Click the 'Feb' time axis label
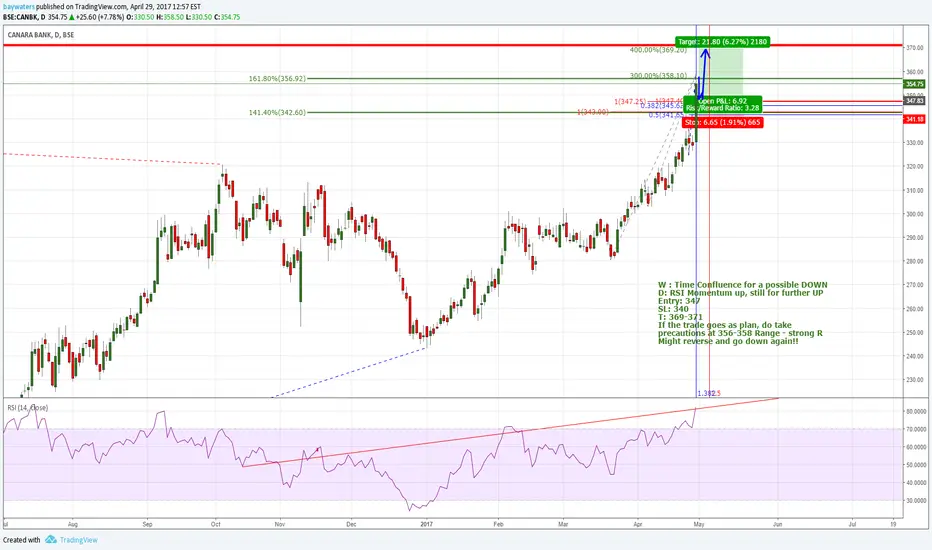 point(498,524)
